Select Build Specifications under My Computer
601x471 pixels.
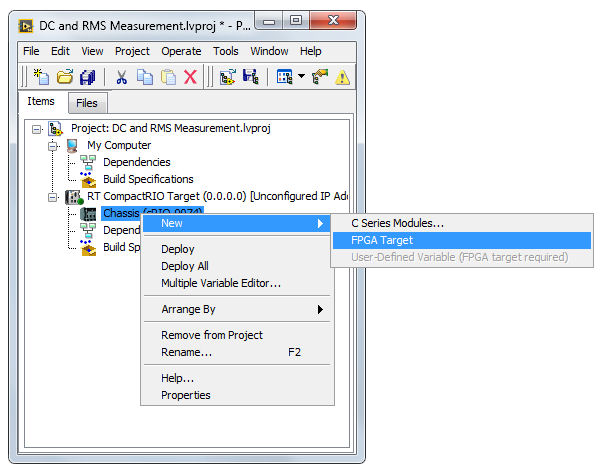[x=148, y=180]
